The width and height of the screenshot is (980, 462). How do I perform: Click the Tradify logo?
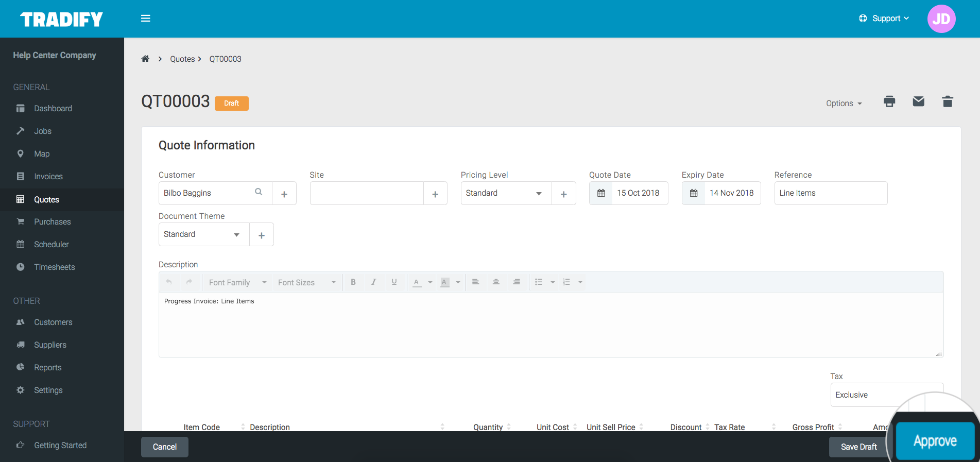click(61, 19)
